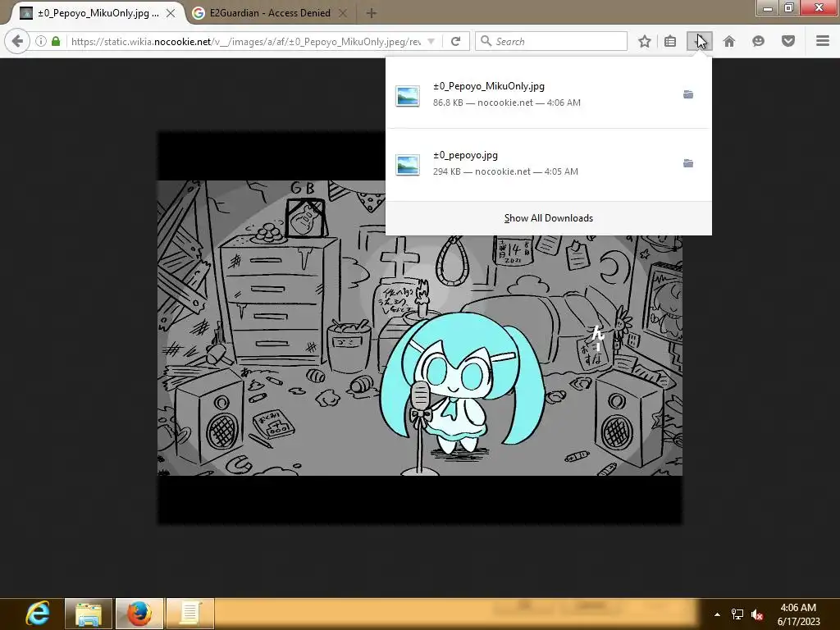
Task: Switch to Firefox taskbar button
Action: click(x=139, y=614)
